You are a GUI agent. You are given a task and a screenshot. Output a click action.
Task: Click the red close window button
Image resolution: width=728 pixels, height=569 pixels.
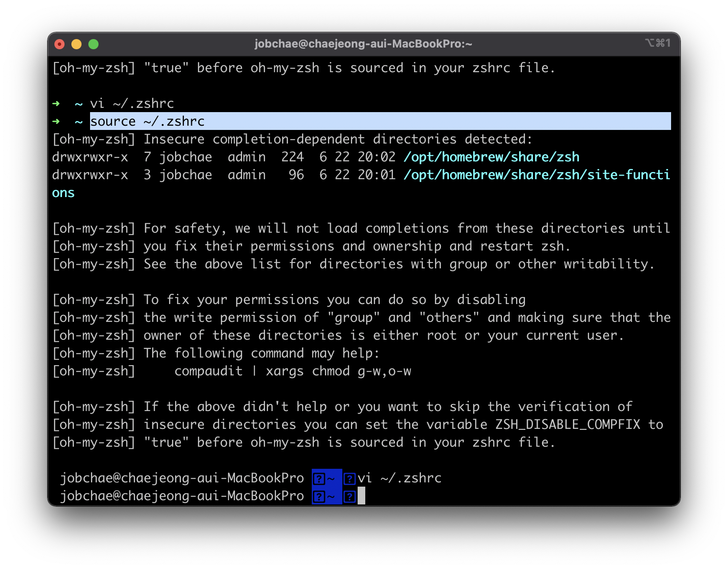pyautogui.click(x=60, y=44)
